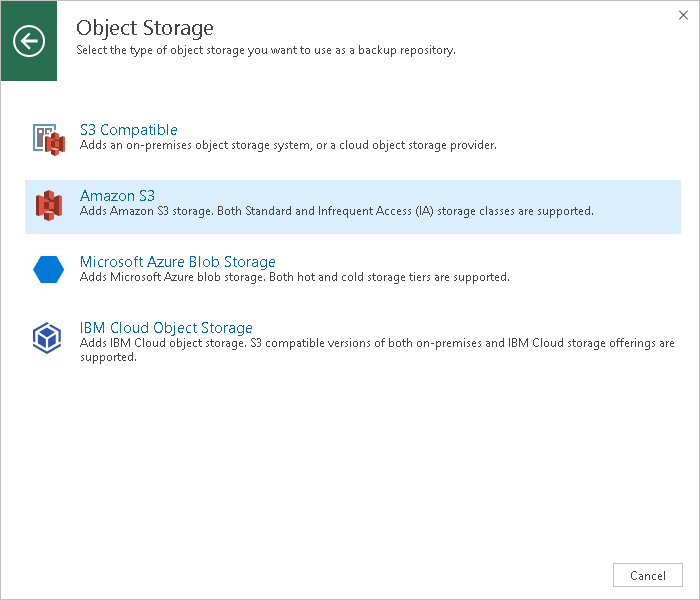Image resolution: width=700 pixels, height=600 pixels.
Task: Click the S3 Compatible on-premises description text
Action: 288,145
